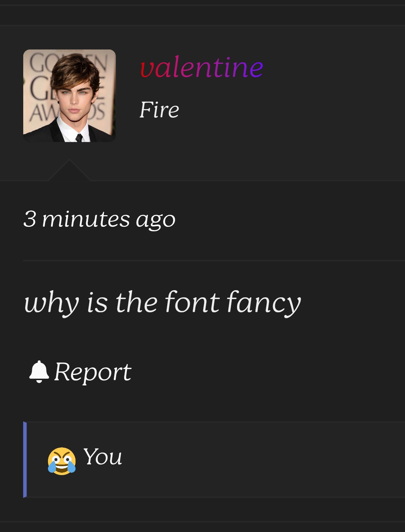Select the post text why is the font fancy
The height and width of the screenshot is (532, 405).
click(x=162, y=302)
